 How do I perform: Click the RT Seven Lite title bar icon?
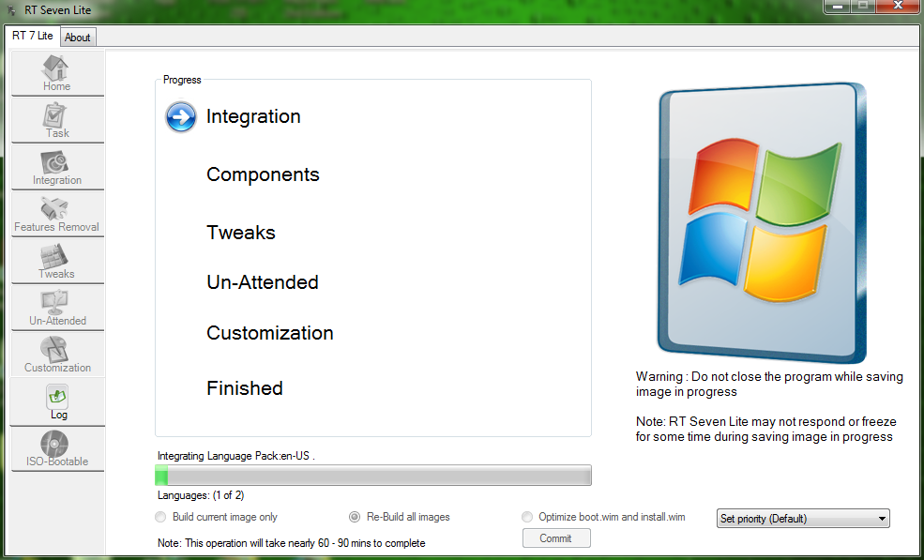[x=11, y=10]
